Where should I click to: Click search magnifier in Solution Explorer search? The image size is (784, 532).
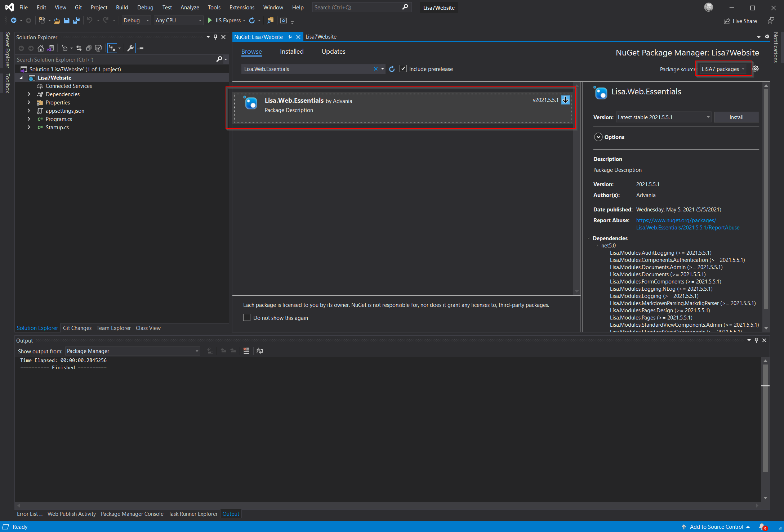[219, 59]
